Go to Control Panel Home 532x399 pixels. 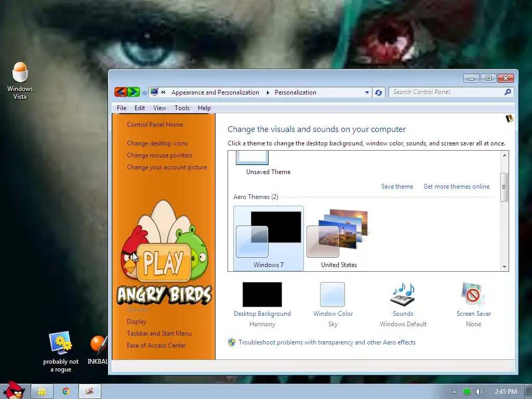[x=155, y=125]
